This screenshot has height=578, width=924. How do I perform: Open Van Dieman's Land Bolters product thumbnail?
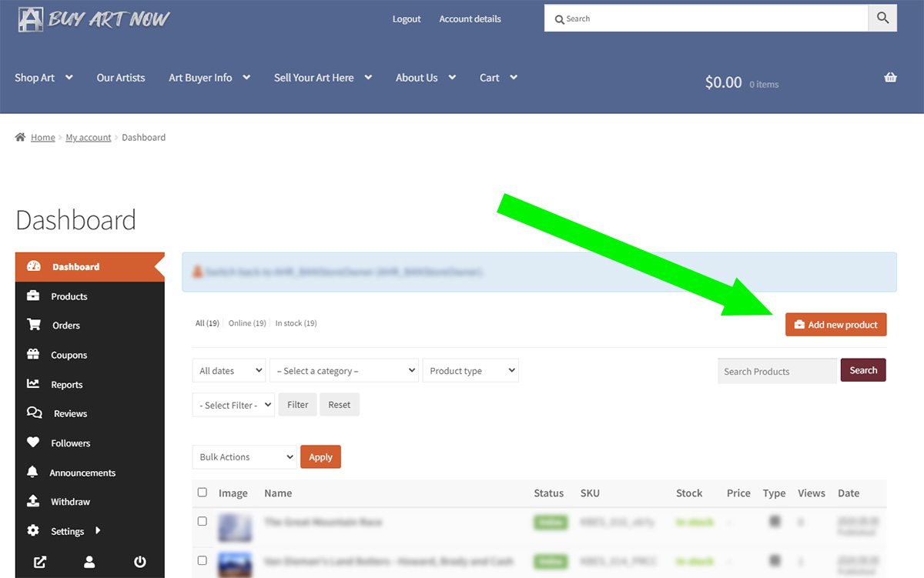coord(235,565)
